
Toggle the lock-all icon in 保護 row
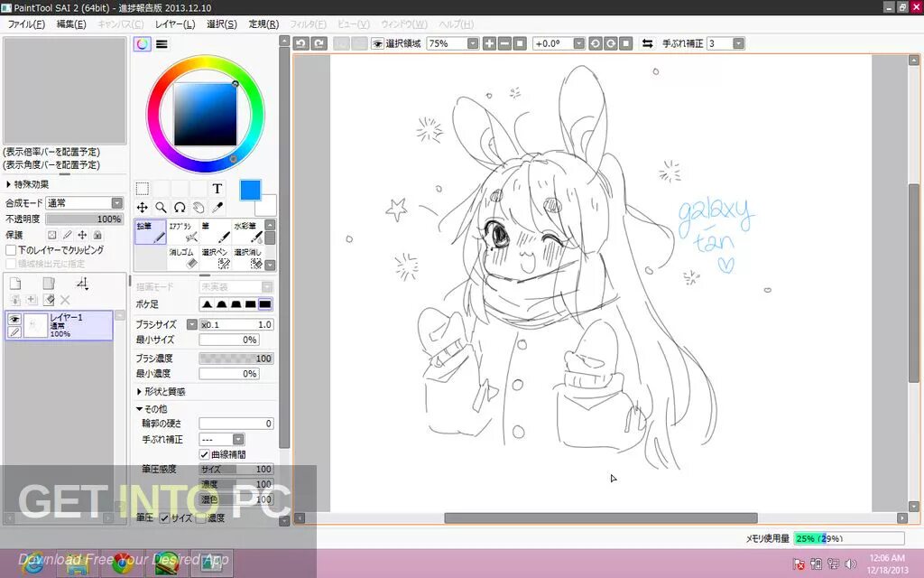click(x=97, y=235)
